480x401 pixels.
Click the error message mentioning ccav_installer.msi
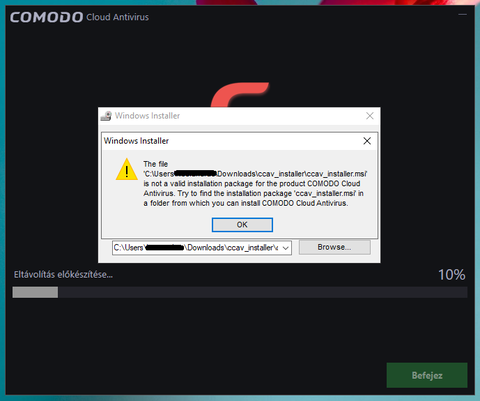(x=255, y=184)
